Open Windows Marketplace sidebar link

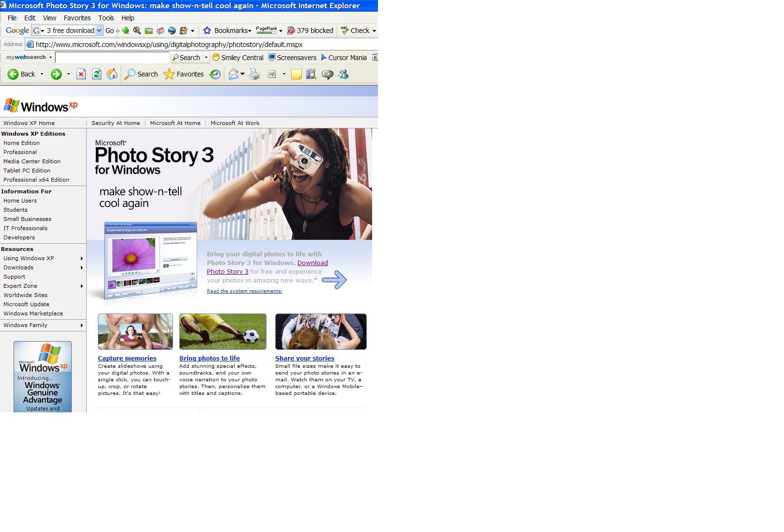click(x=33, y=313)
